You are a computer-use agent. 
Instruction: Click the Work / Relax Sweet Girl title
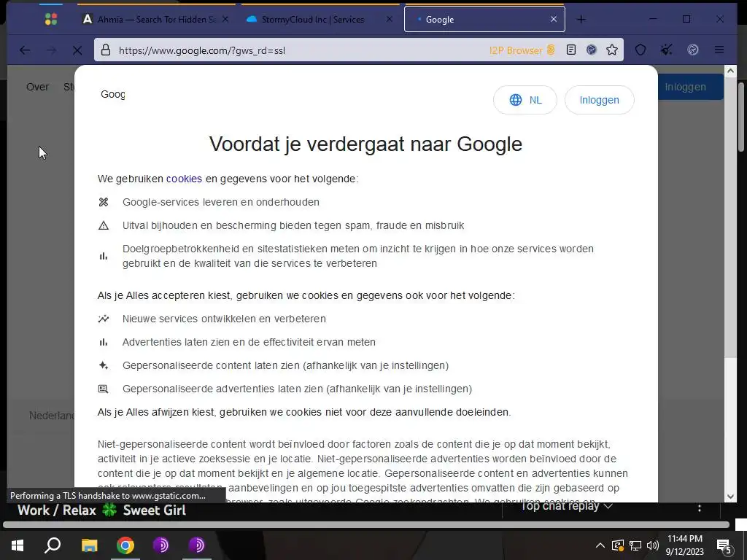coord(101,510)
